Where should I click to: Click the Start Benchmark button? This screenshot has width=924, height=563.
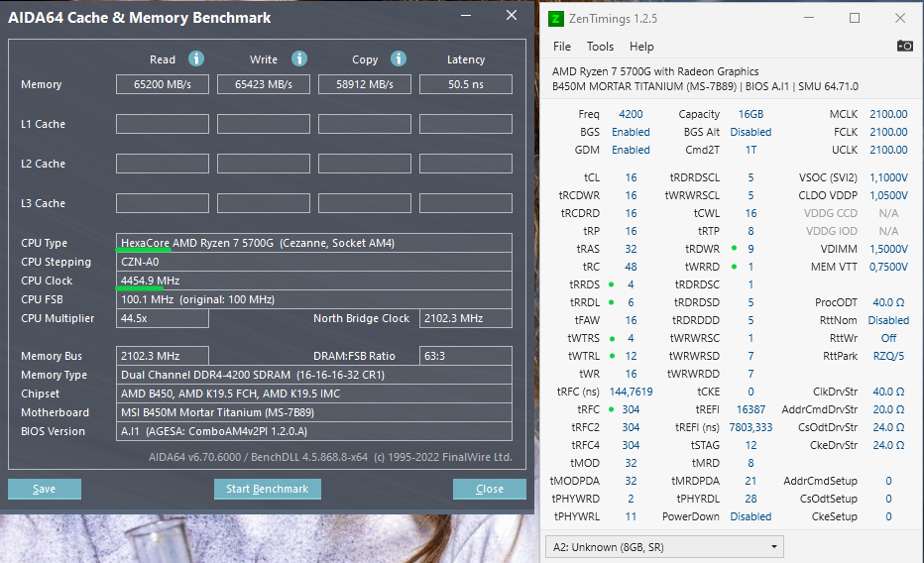coord(267,489)
